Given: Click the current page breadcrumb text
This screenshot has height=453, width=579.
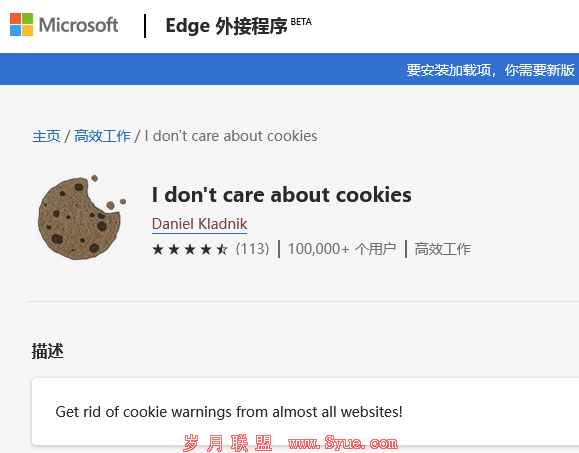Looking at the screenshot, I should 231,136.
